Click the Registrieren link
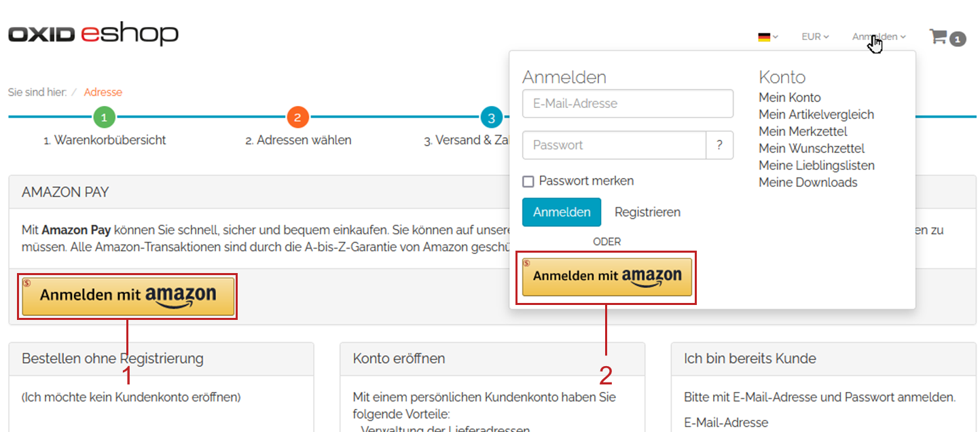This screenshot has height=432, width=980. click(x=647, y=213)
